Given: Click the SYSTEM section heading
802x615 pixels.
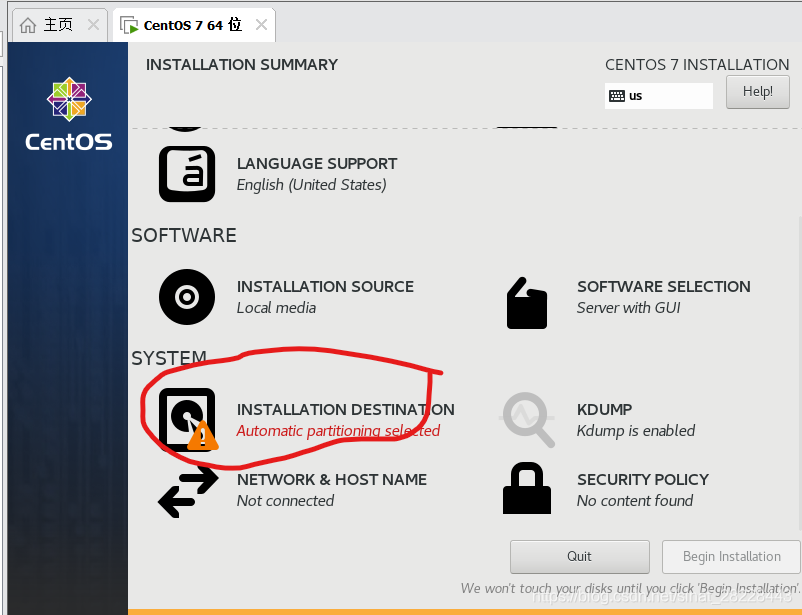Looking at the screenshot, I should (169, 358).
